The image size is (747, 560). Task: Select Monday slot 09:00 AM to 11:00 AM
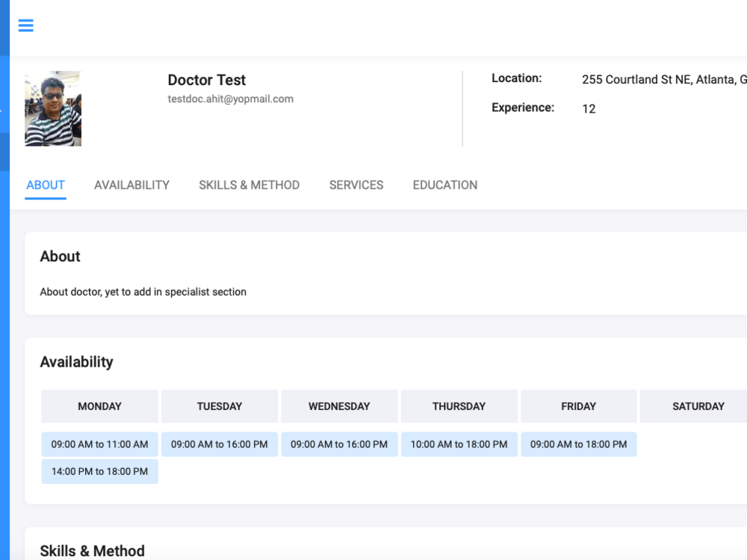99,444
